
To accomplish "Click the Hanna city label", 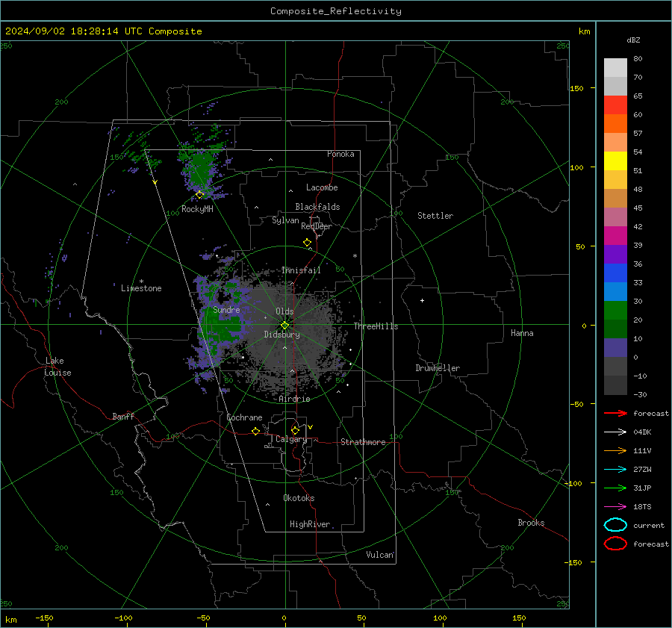I will 522,333.
